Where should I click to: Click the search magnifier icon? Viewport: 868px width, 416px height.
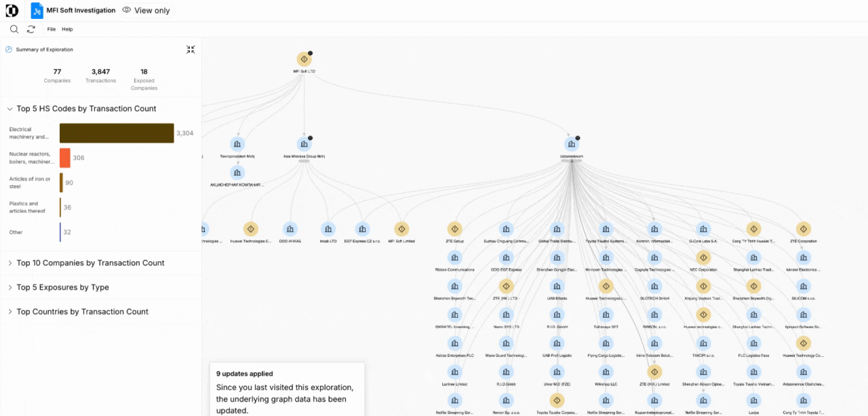14,29
